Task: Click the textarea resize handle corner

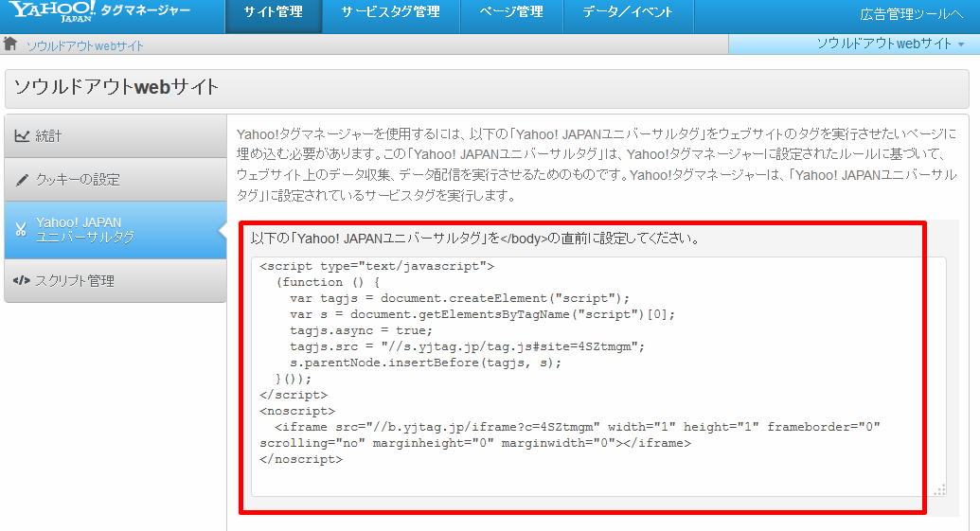Action: (x=939, y=489)
